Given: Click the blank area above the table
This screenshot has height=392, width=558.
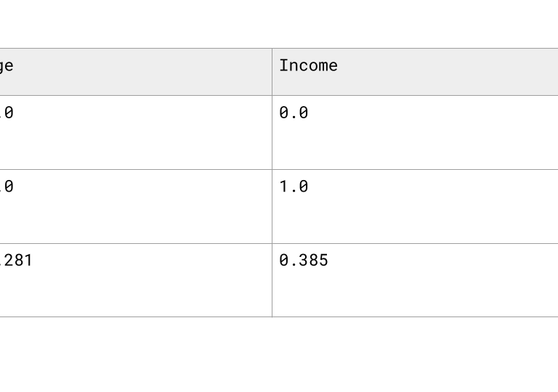Looking at the screenshot, I should [279, 23].
